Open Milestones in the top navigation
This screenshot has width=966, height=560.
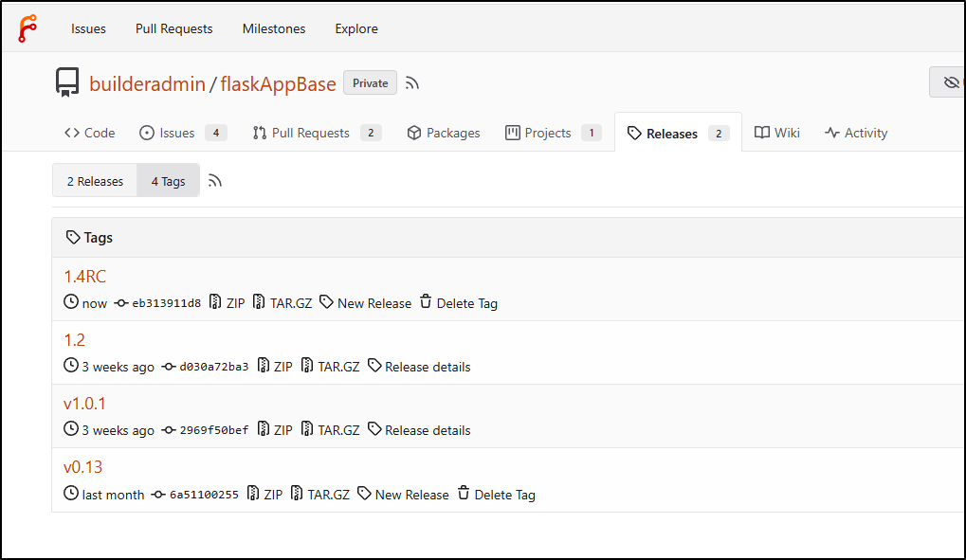click(x=274, y=28)
